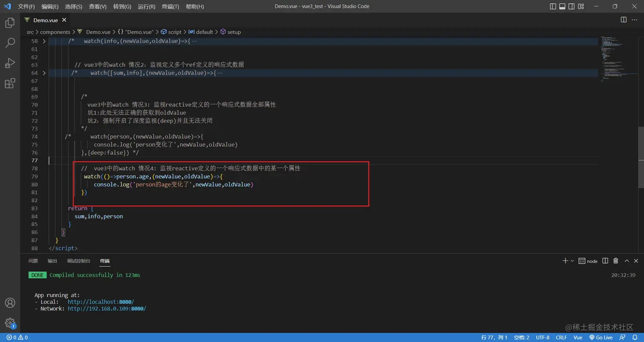Select the node terminal instance
Screen dimensions: 644x342
(588, 261)
